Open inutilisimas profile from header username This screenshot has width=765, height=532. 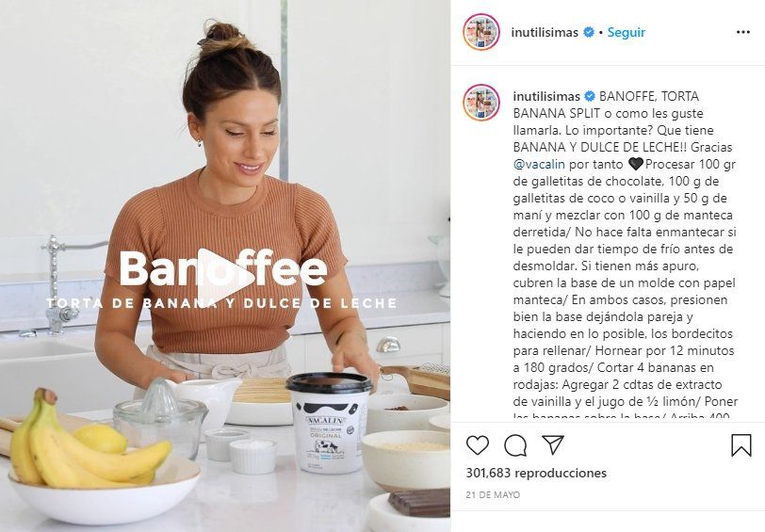pos(545,32)
